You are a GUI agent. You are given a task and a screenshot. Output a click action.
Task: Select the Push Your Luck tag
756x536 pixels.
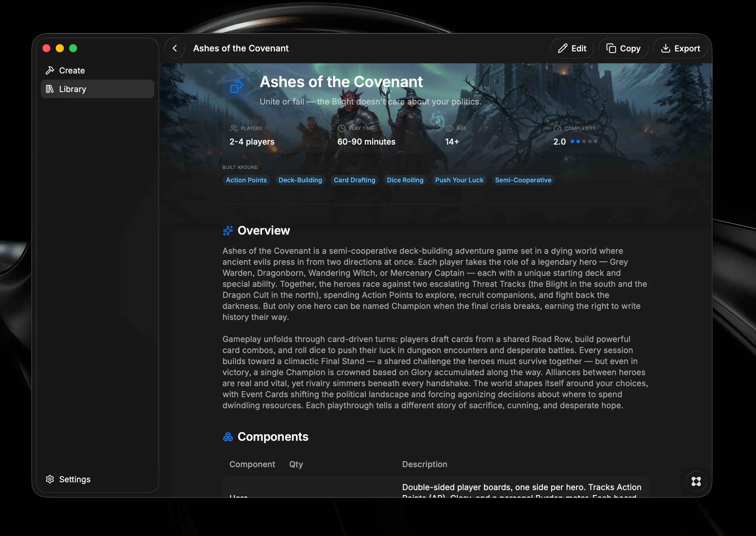[459, 180]
